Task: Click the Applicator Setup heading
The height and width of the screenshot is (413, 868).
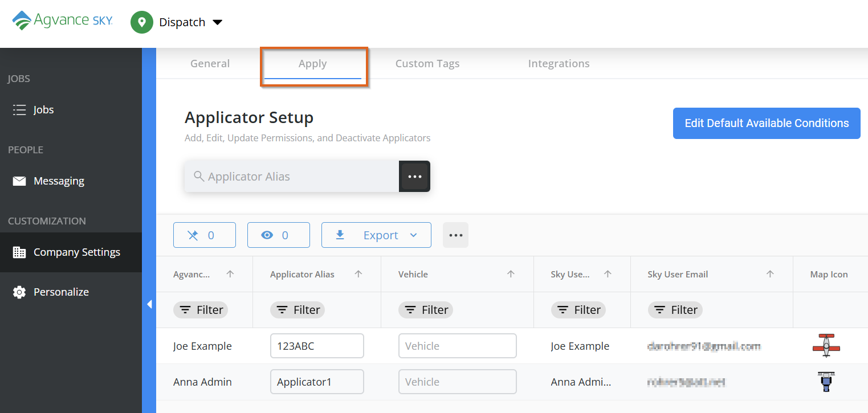Action: point(249,118)
